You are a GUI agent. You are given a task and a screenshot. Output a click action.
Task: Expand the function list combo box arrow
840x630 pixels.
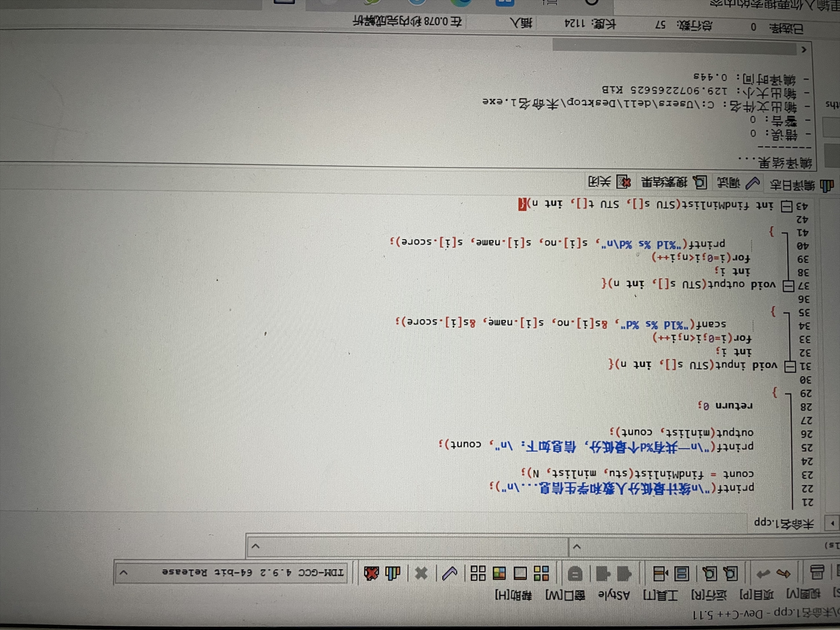256,546
